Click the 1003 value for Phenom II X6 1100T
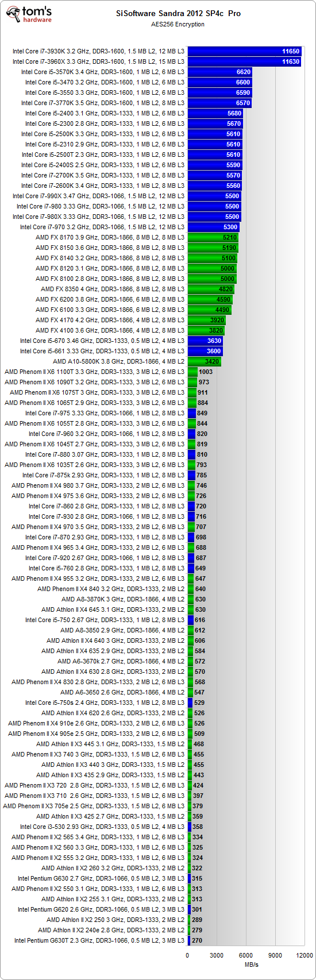Viewport: 316px width, 980px height. [206, 372]
